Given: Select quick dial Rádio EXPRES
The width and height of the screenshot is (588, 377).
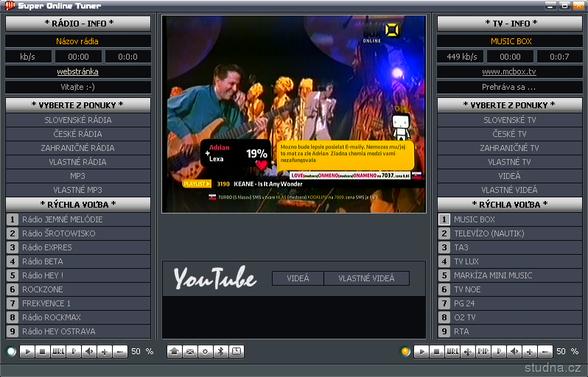Looking at the screenshot, I should coord(78,247).
